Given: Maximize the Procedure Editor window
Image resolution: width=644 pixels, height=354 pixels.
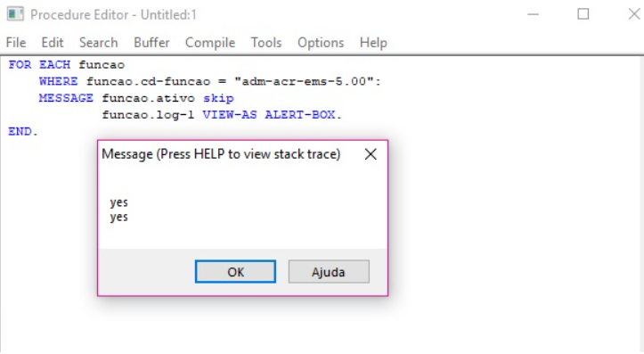Looking at the screenshot, I should [x=583, y=14].
